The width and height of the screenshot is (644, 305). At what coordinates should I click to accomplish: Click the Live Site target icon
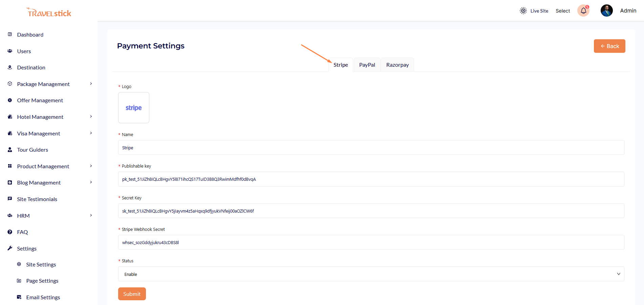point(523,11)
